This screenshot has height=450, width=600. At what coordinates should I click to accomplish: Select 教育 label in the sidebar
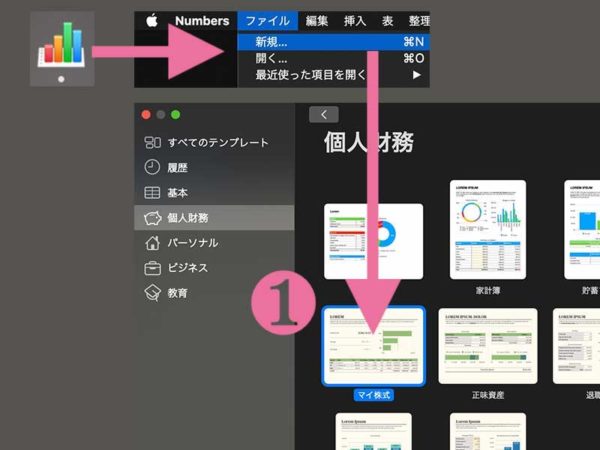coord(178,293)
